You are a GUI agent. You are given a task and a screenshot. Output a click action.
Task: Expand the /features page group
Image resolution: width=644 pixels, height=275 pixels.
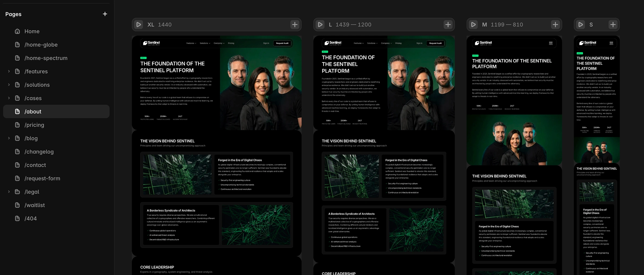click(x=9, y=71)
